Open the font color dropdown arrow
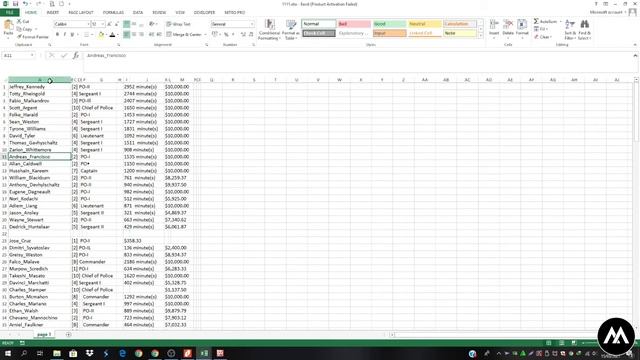The image size is (640, 360). [118, 35]
